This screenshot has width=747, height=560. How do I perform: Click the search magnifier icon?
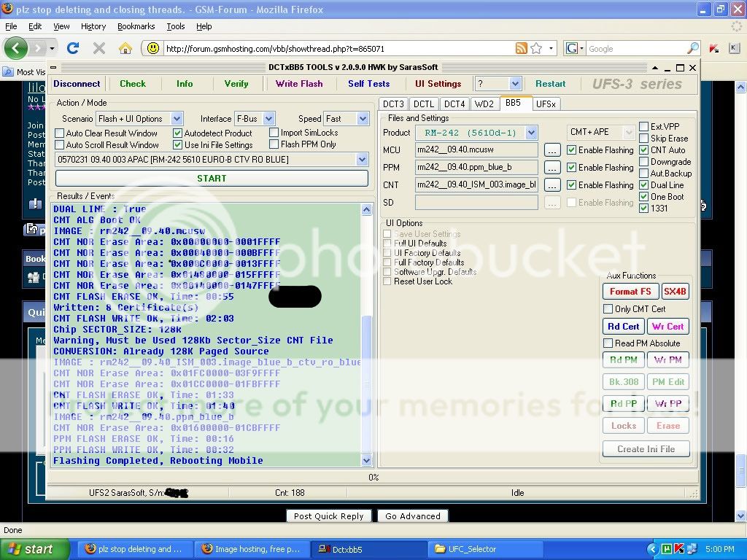point(693,48)
